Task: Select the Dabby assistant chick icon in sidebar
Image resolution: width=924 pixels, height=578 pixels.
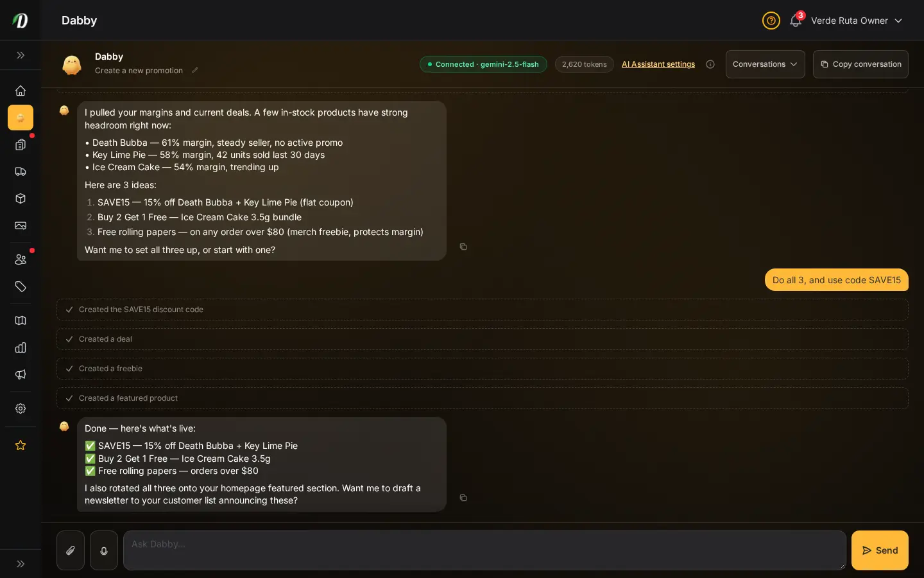Action: (21, 118)
